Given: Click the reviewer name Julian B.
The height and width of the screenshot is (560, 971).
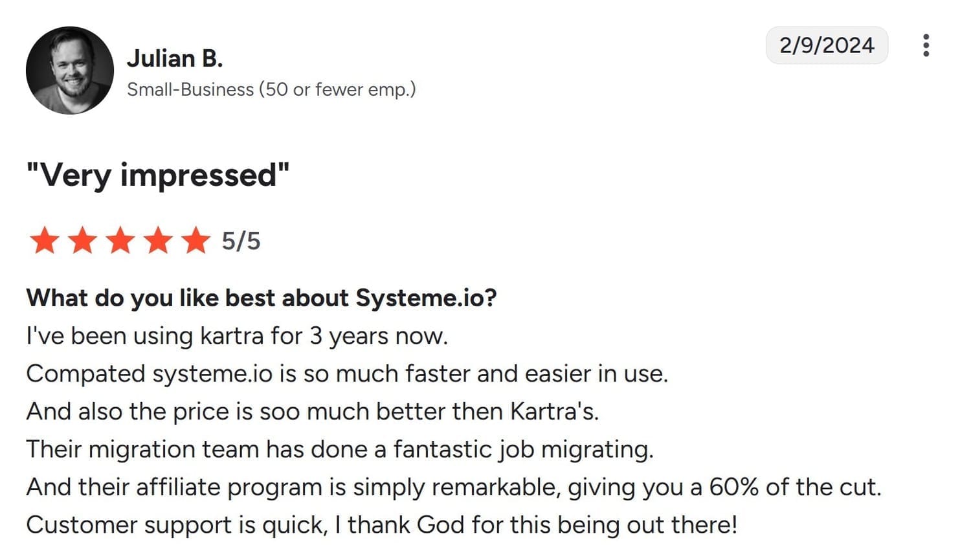Looking at the screenshot, I should pos(175,59).
